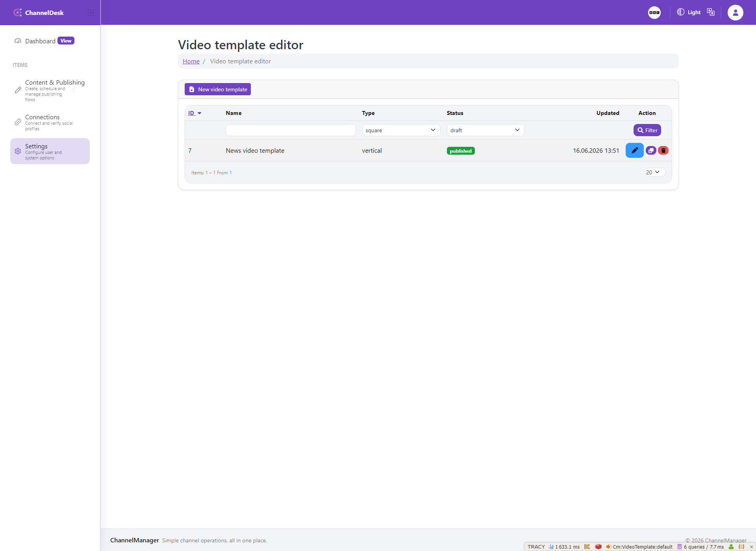The width and height of the screenshot is (756, 551).
Task: Open the Status filter dropdown showing draft
Action: (x=485, y=130)
